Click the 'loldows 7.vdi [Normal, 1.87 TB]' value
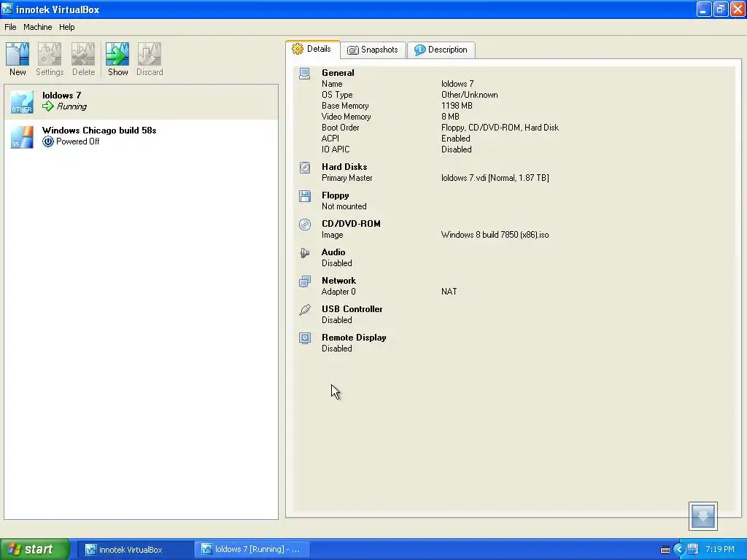Image resolution: width=747 pixels, height=560 pixels. (495, 178)
